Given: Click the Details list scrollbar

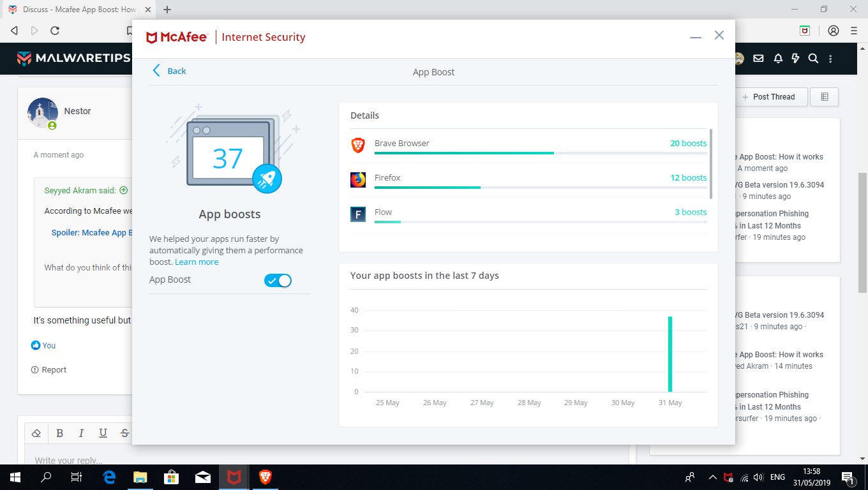Looking at the screenshot, I should point(711,163).
